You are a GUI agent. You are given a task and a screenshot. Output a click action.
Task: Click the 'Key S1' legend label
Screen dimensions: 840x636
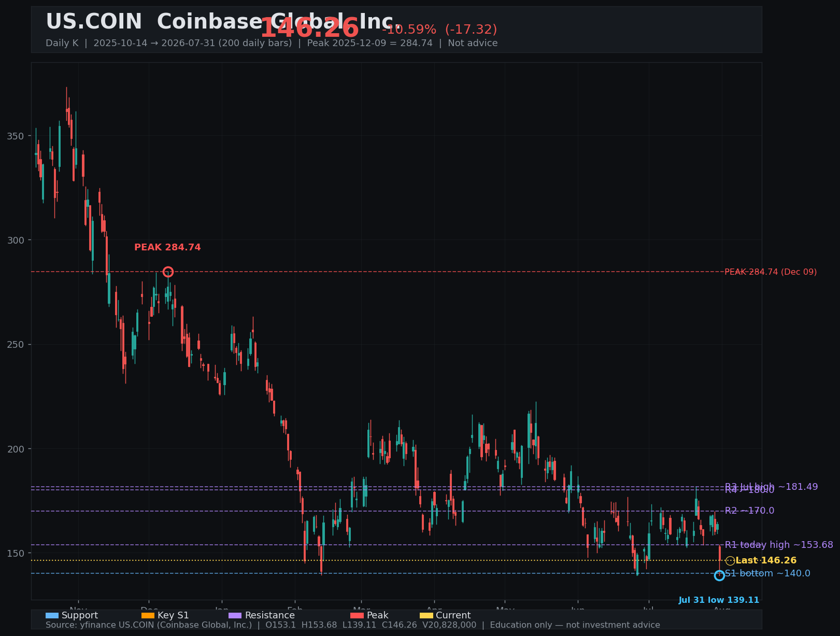173,616
